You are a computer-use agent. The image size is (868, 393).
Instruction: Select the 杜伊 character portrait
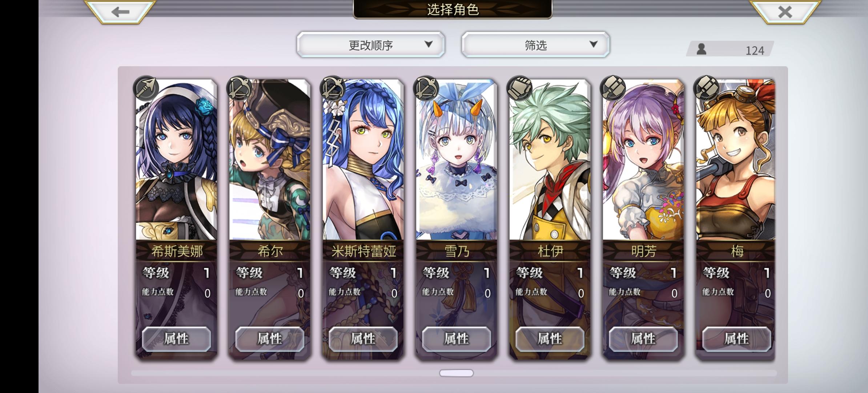click(550, 159)
